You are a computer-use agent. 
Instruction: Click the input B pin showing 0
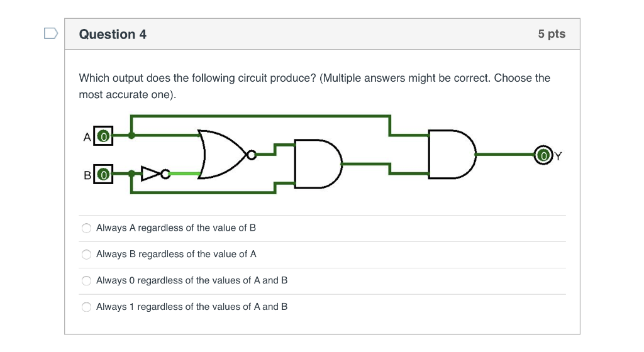(103, 174)
